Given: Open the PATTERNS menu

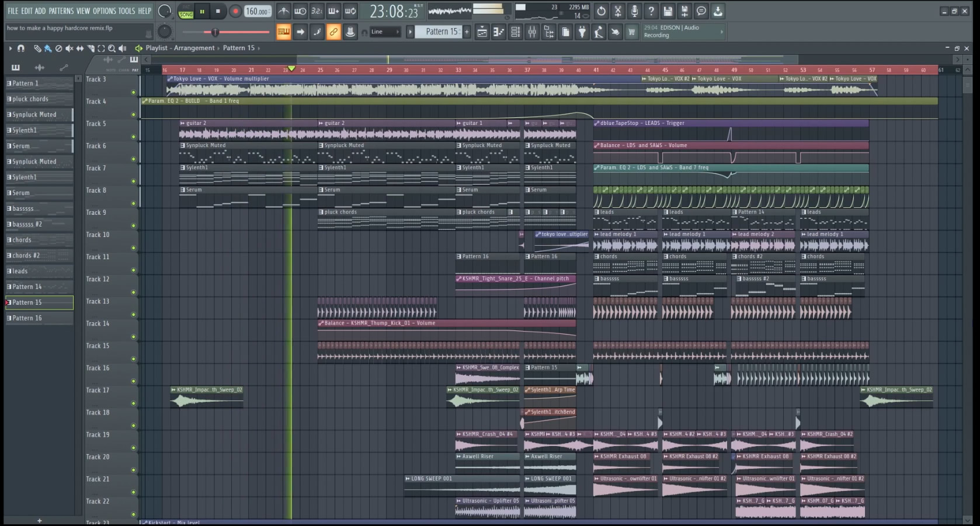Looking at the screenshot, I should click(x=61, y=11).
